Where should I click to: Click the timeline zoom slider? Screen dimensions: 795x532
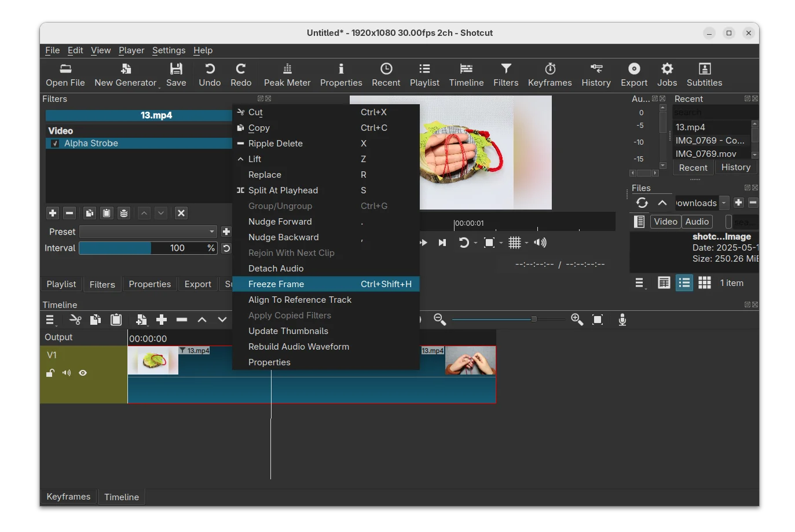[x=508, y=319]
